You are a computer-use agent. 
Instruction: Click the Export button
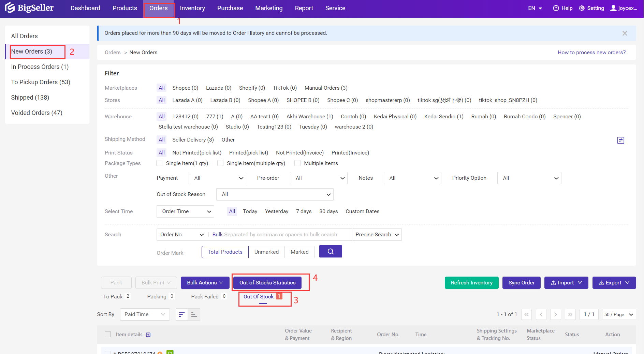coord(614,283)
